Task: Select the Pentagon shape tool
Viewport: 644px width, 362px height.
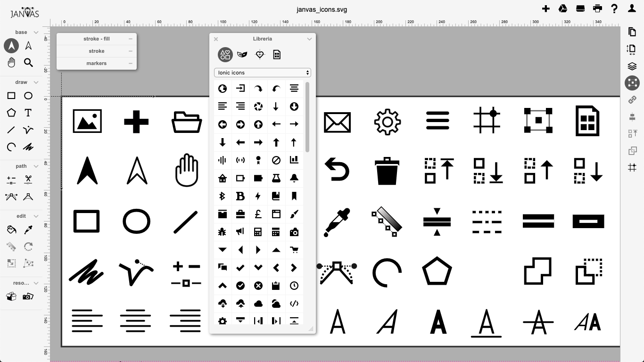Action: [11, 113]
